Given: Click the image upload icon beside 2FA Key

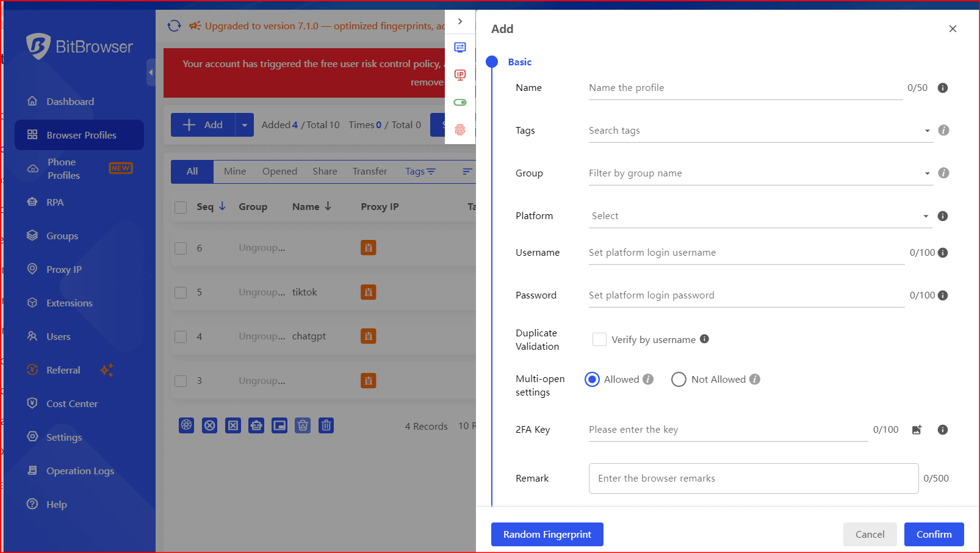Looking at the screenshot, I should pyautogui.click(x=917, y=430).
